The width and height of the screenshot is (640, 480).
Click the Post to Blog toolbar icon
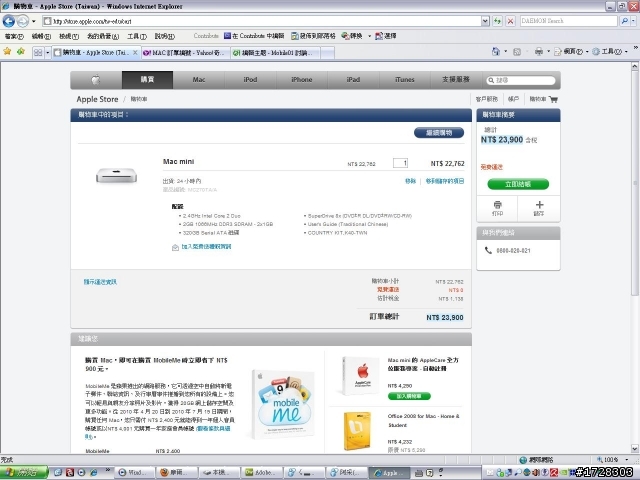(x=313, y=36)
